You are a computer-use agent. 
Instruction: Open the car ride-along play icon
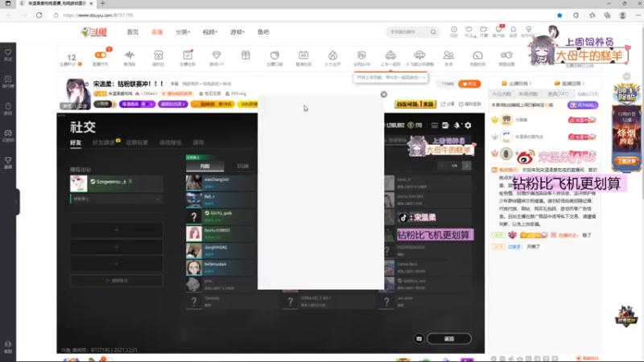coord(390,55)
